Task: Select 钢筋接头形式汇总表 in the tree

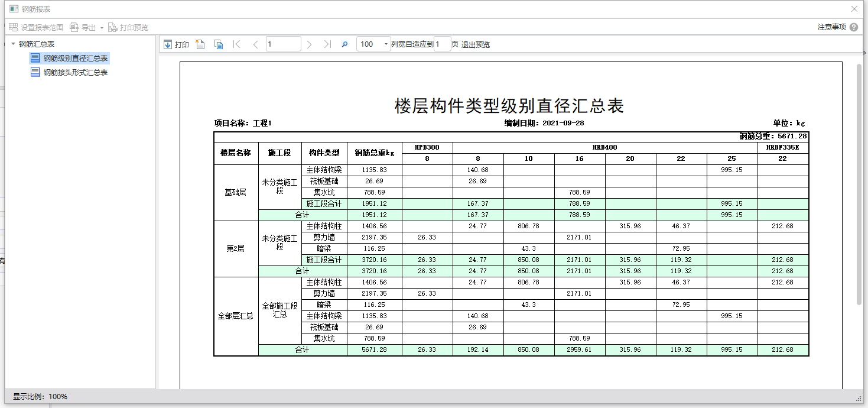Action: coord(70,72)
